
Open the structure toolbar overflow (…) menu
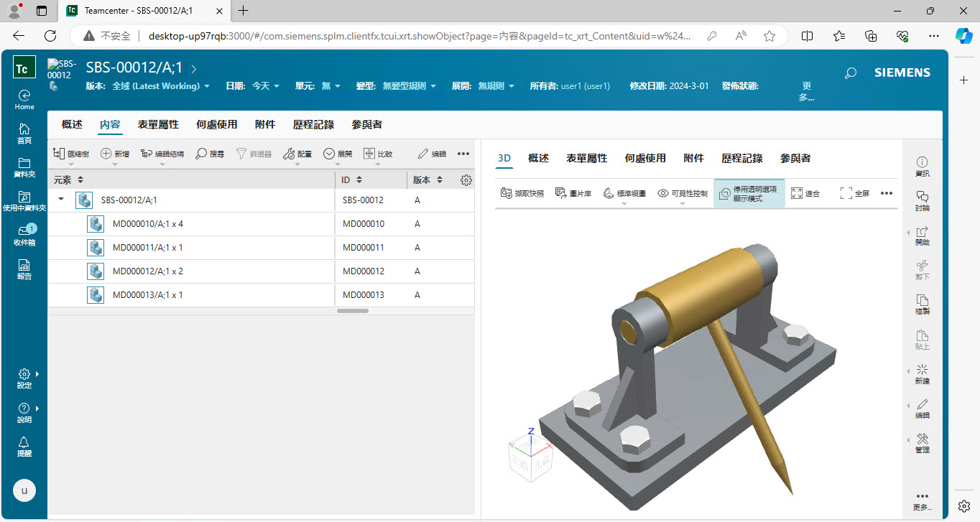[463, 154]
